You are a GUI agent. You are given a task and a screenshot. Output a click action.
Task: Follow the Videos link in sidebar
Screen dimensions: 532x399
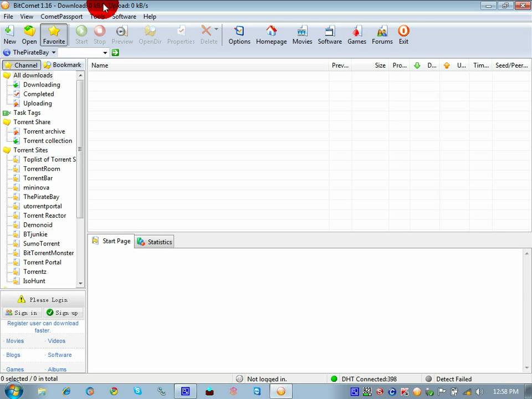pos(57,341)
